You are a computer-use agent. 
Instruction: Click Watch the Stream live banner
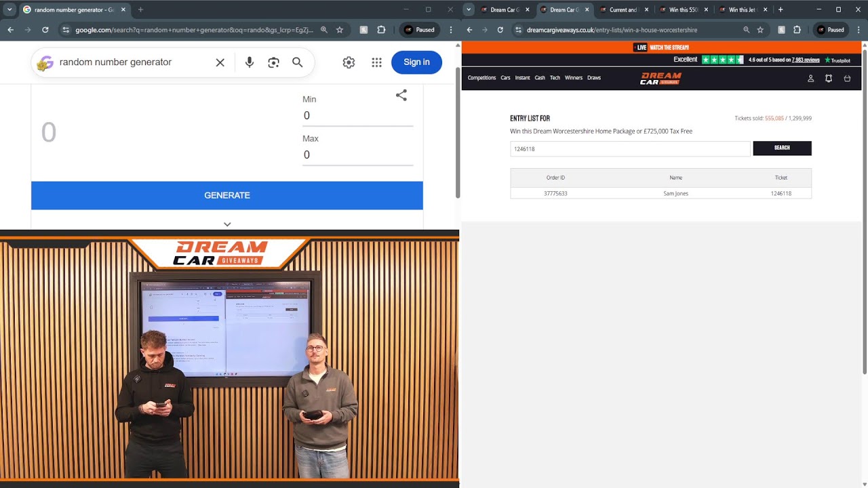661,47
